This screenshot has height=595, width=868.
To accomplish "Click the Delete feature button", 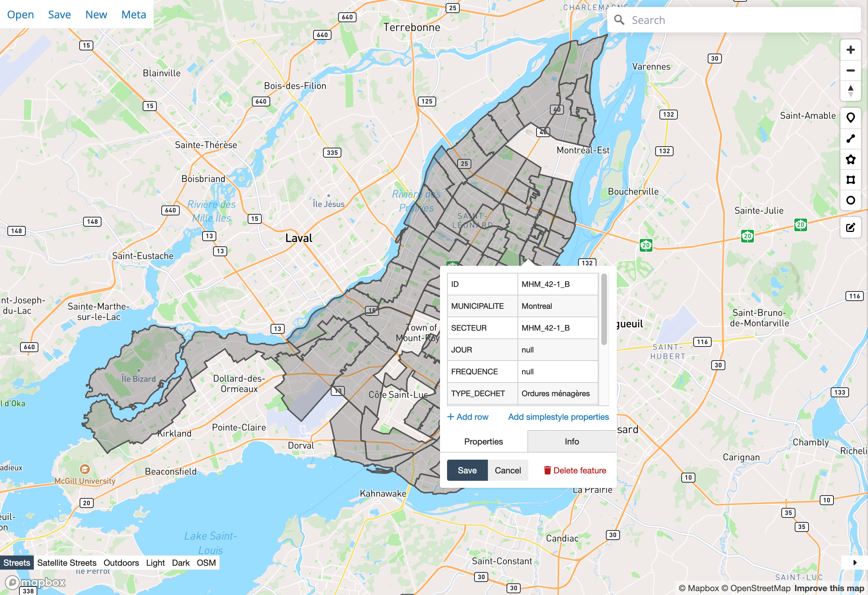I will pos(575,470).
